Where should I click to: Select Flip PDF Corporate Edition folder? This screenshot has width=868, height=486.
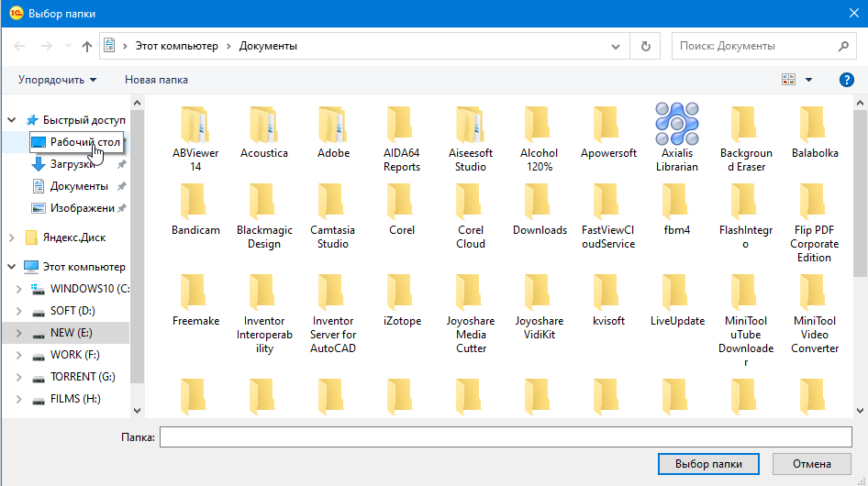(814, 224)
